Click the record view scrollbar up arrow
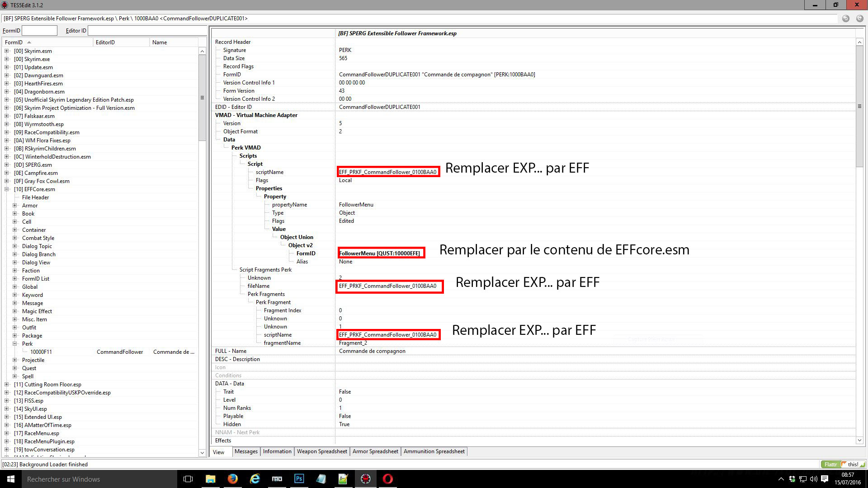Viewport: 868px width, 488px height. click(859, 42)
